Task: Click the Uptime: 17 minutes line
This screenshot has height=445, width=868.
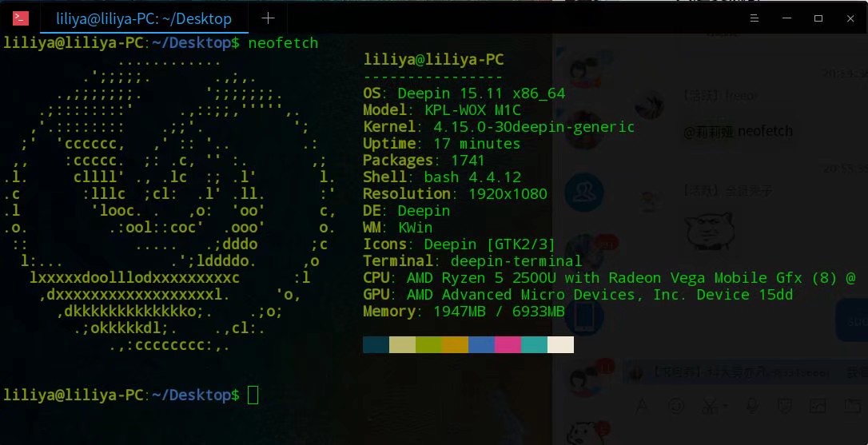Action: [x=442, y=143]
